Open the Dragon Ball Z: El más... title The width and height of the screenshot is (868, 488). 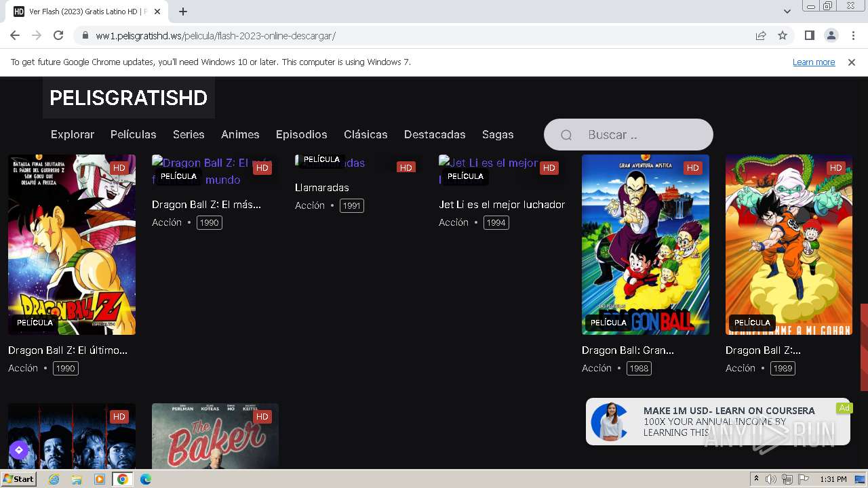206,204
